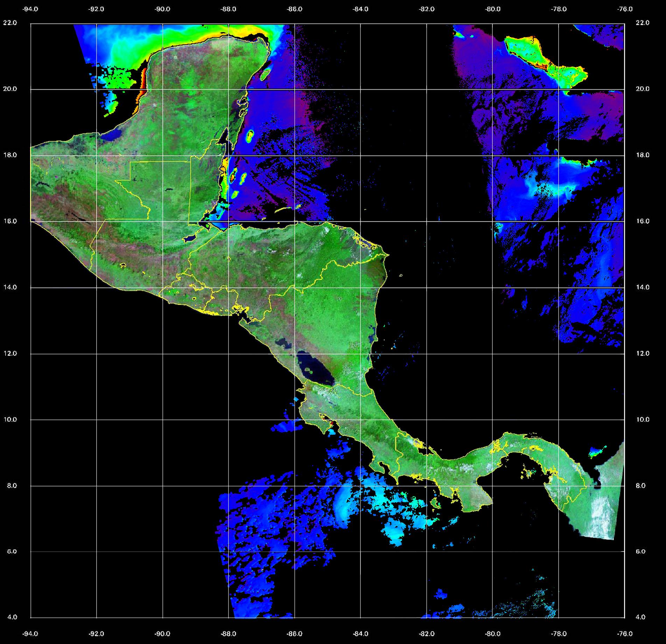Pick the grid intersection at -82.0, 14.0
The width and height of the screenshot is (666, 644).
click(x=427, y=288)
